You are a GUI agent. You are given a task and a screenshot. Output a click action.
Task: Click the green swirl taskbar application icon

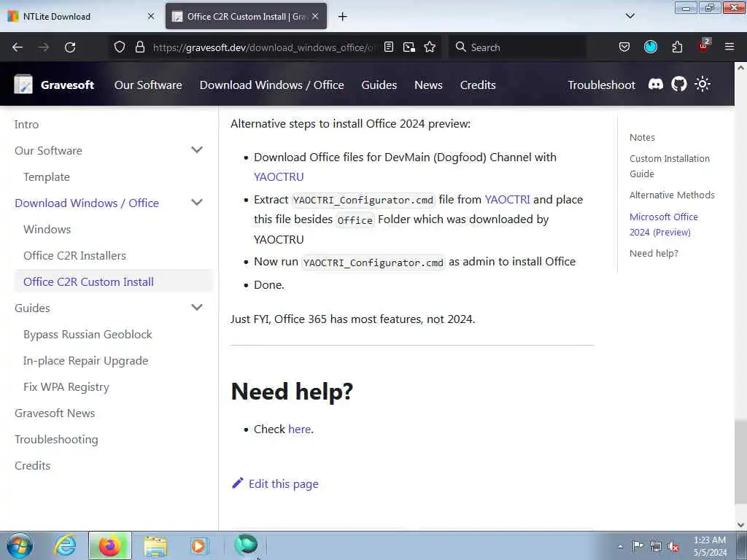click(246, 544)
